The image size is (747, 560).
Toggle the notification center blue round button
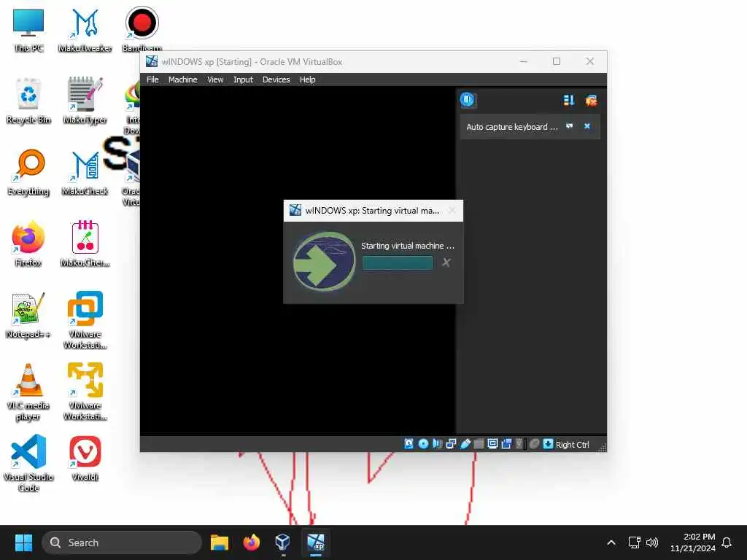coord(468,99)
